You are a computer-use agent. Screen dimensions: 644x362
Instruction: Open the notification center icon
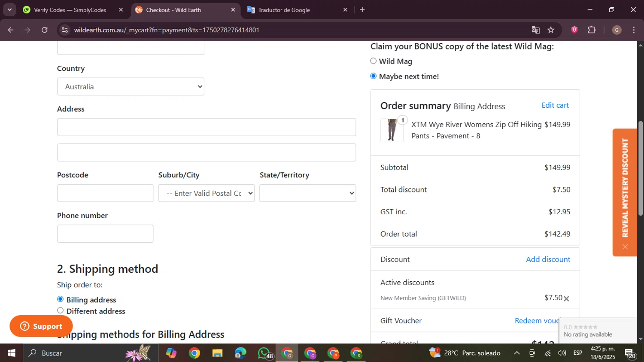(630, 354)
